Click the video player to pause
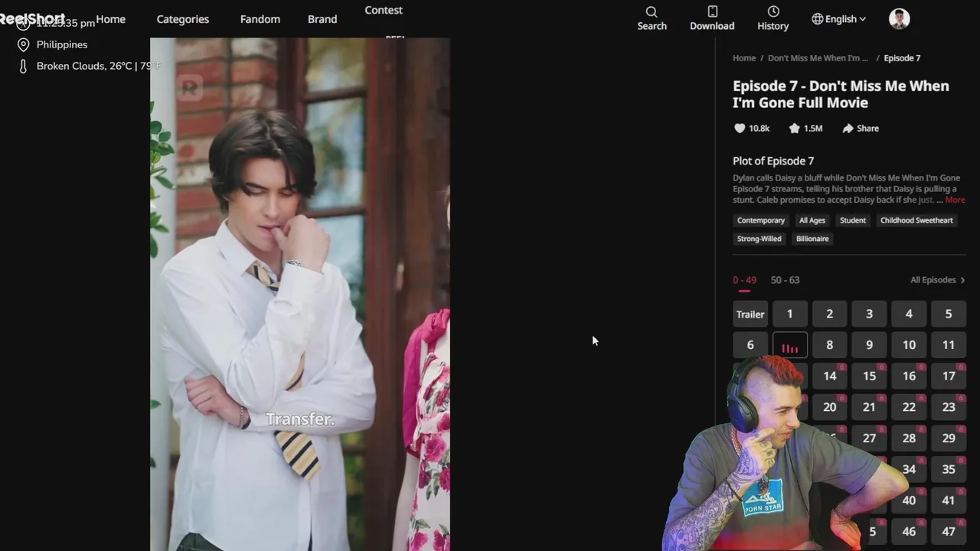Image resolution: width=980 pixels, height=551 pixels. click(299, 295)
